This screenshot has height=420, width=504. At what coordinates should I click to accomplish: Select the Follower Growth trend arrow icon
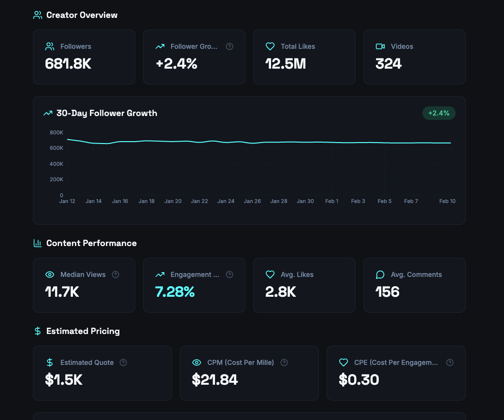[159, 46]
